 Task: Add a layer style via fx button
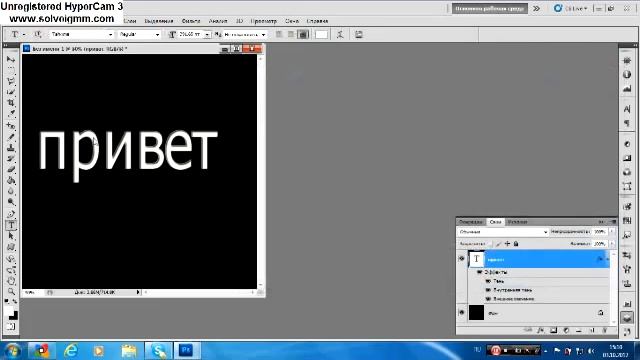coord(540,330)
